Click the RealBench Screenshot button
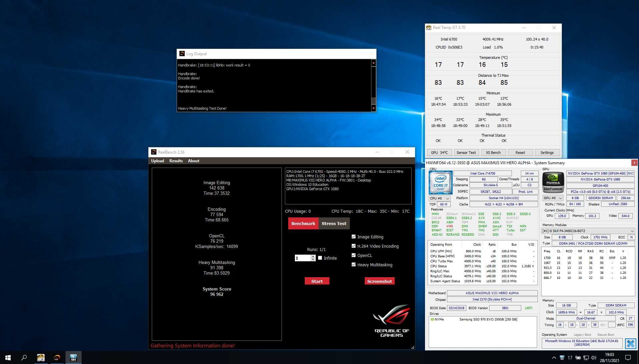The height and width of the screenshot is (364, 639). pos(379,281)
